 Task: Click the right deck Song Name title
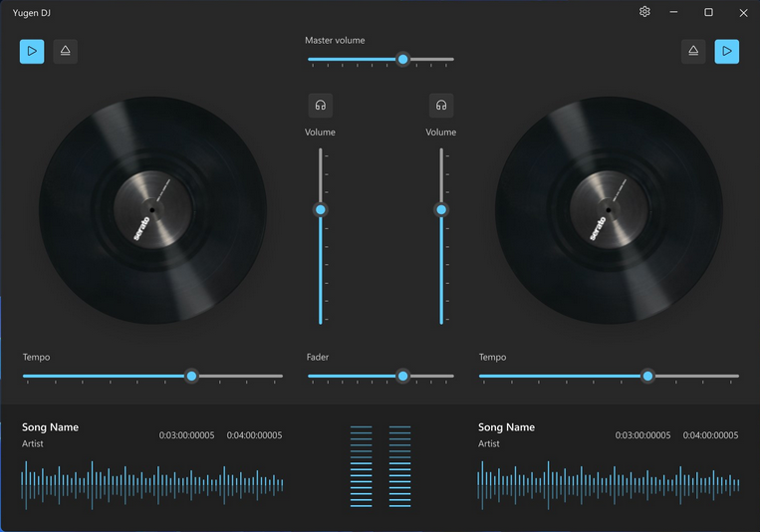(x=507, y=427)
